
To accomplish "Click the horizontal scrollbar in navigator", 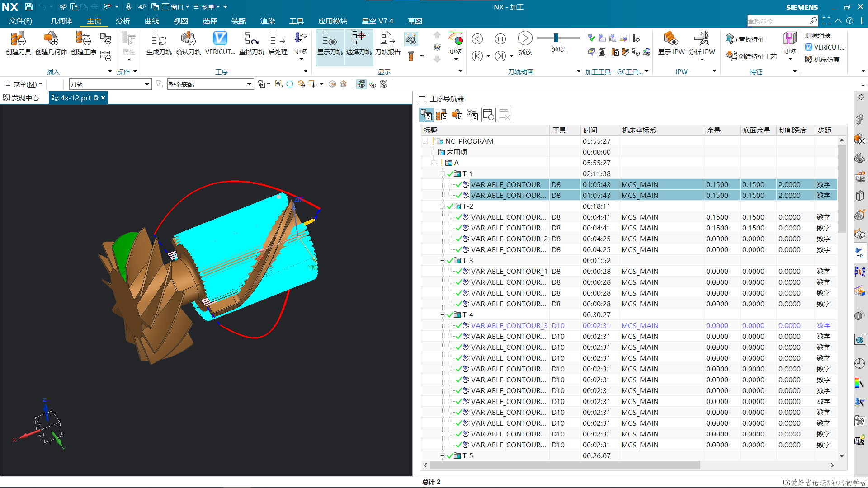I will click(565, 465).
